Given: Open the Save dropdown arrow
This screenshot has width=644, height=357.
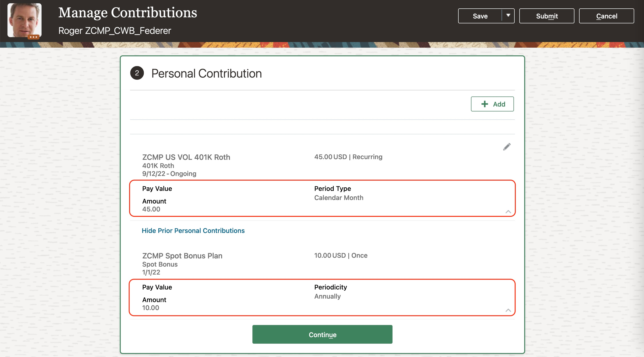Looking at the screenshot, I should (508, 16).
